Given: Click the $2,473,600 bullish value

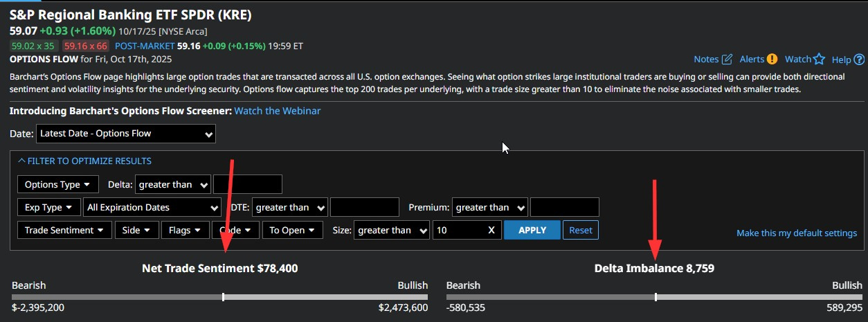Looking at the screenshot, I should (403, 307).
